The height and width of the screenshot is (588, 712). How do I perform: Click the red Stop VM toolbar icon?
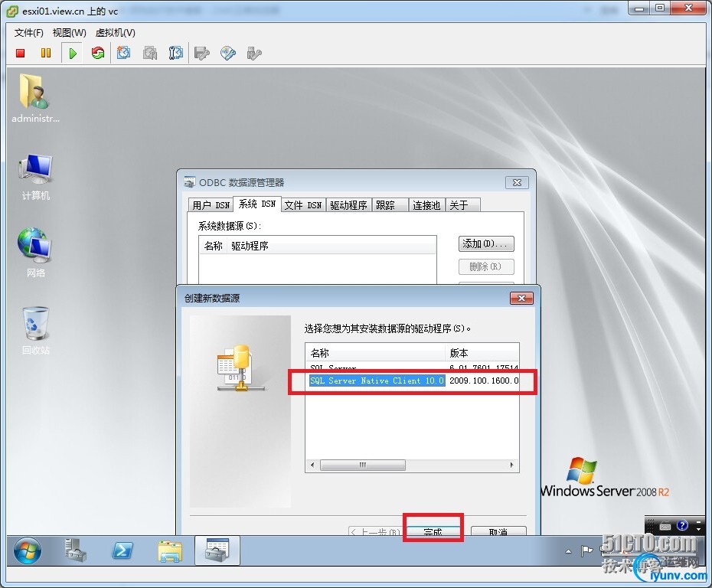click(20, 53)
